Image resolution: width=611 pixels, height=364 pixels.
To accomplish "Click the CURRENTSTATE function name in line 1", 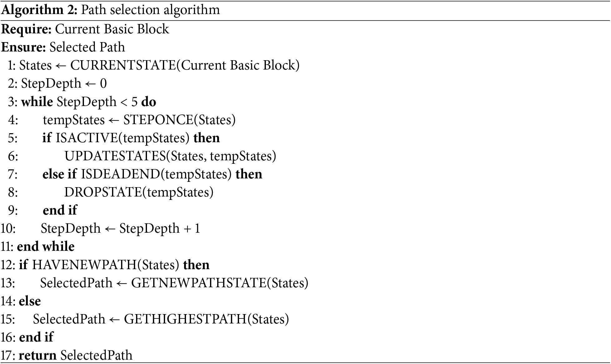I will [123, 65].
